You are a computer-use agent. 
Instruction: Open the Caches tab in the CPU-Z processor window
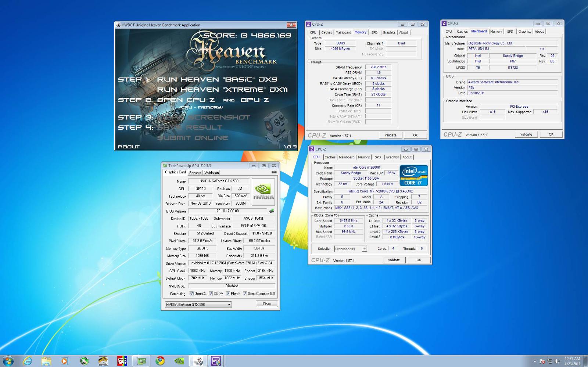point(330,157)
